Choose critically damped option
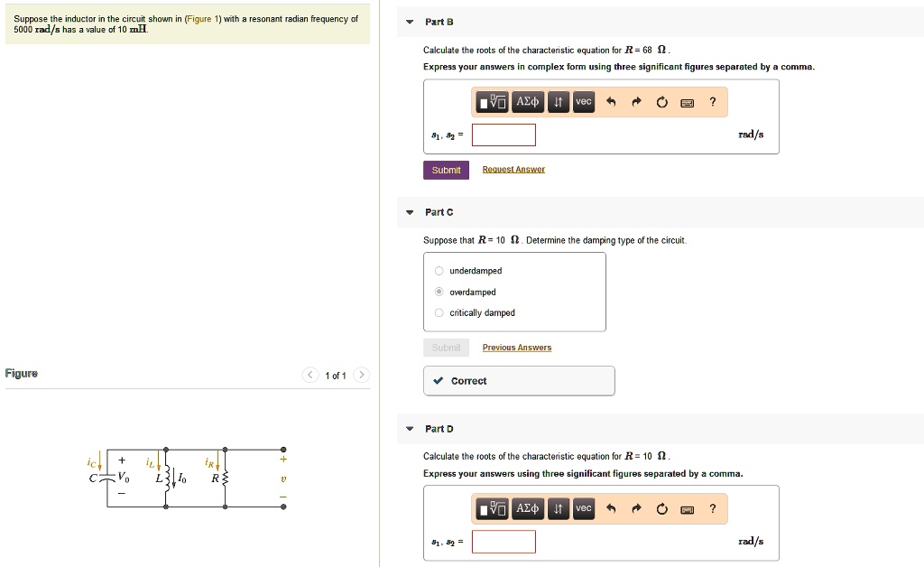 439,313
